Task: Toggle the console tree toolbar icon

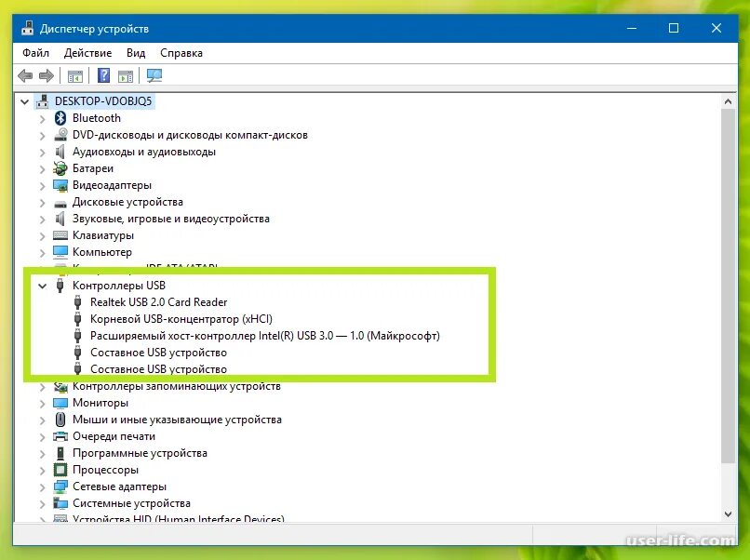Action: (x=75, y=75)
